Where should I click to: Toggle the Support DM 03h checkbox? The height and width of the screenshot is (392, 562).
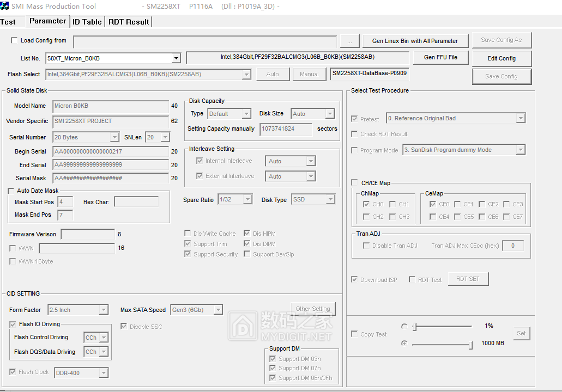pyautogui.click(x=273, y=359)
